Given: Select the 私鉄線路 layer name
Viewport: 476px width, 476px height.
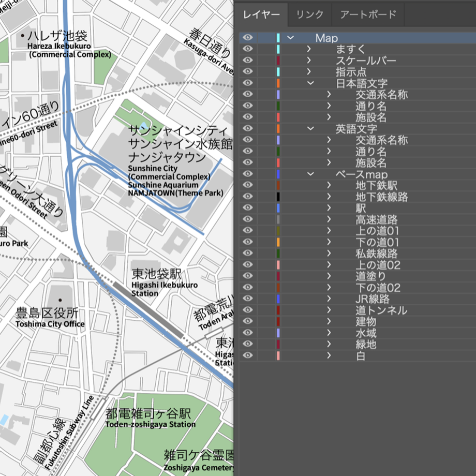Looking at the screenshot, I should tap(377, 253).
